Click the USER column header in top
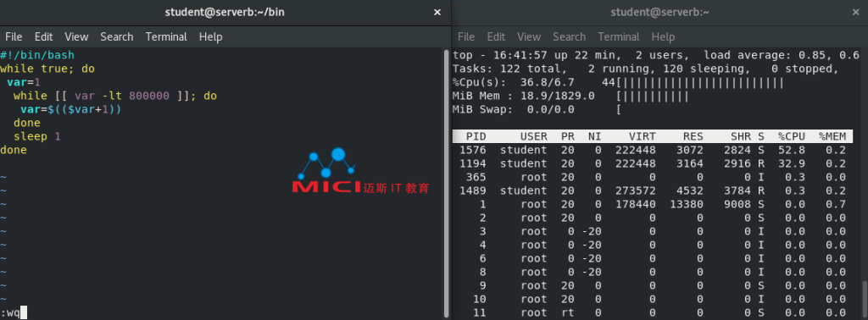The width and height of the screenshot is (868, 320). (x=534, y=136)
